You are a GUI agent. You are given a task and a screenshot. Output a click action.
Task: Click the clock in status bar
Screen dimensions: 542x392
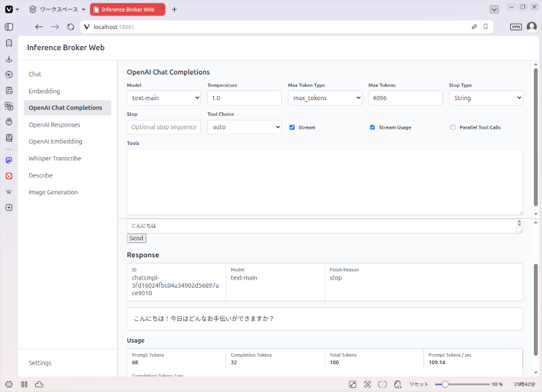point(524,385)
